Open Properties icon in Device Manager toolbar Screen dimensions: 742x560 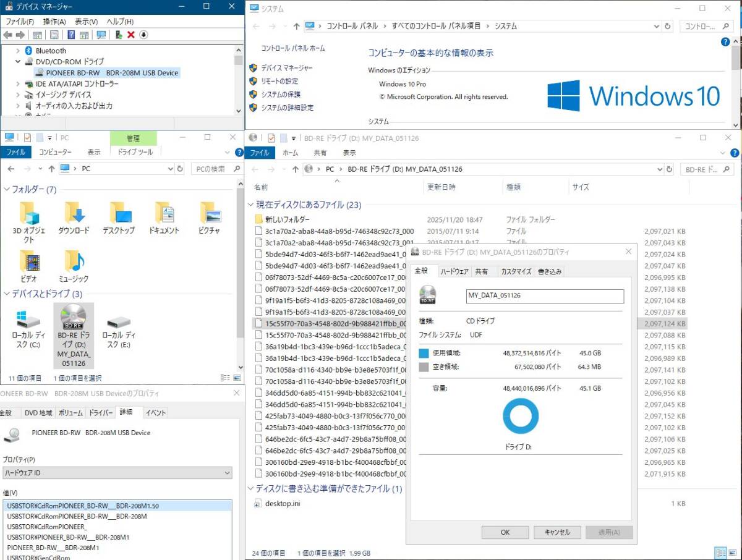pyautogui.click(x=54, y=35)
